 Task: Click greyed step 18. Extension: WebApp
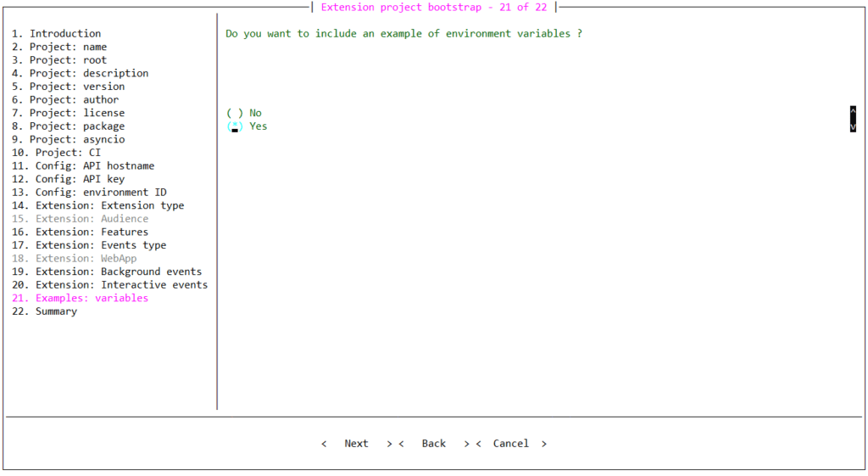[75, 258]
